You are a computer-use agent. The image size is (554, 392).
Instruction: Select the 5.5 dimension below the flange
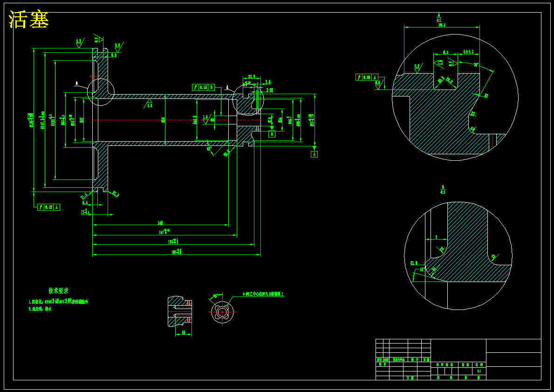point(85,203)
